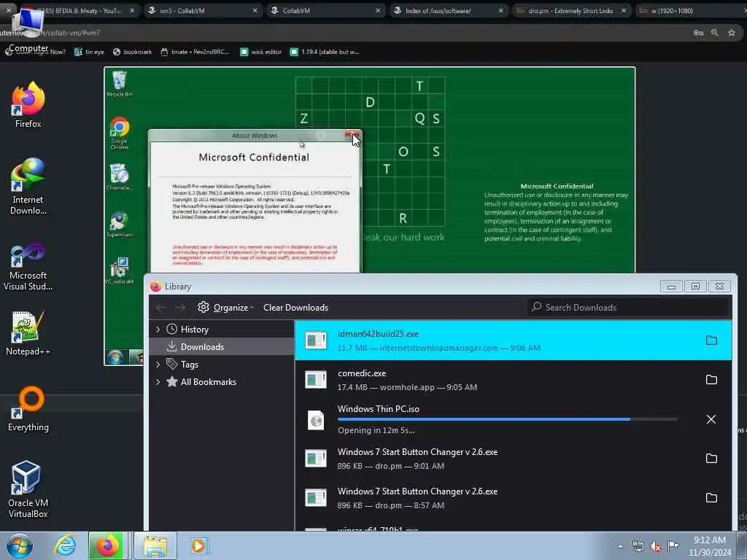Open the Notepad++ desktop icon
This screenshot has width=747, height=560.
[x=28, y=333]
